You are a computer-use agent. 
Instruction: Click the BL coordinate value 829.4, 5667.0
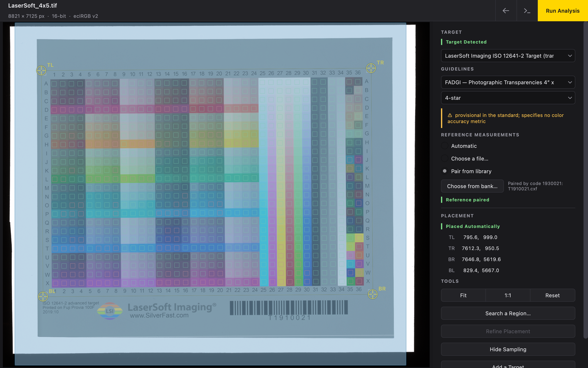click(481, 270)
